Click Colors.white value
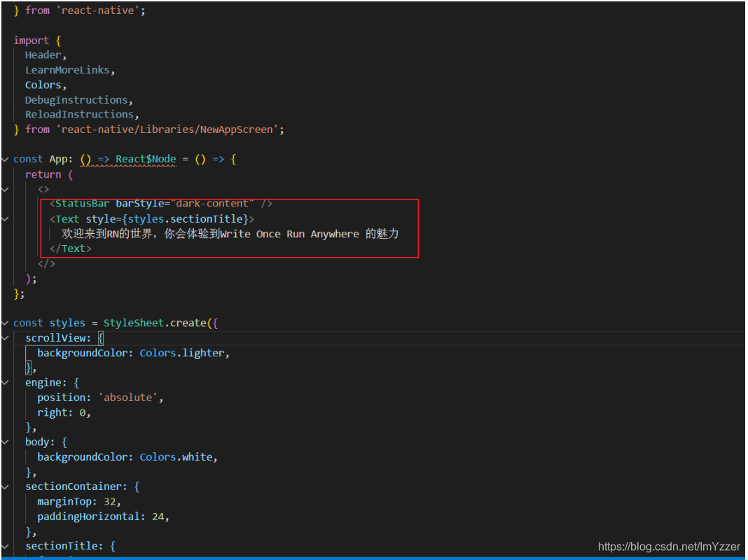 pyautogui.click(x=176, y=457)
